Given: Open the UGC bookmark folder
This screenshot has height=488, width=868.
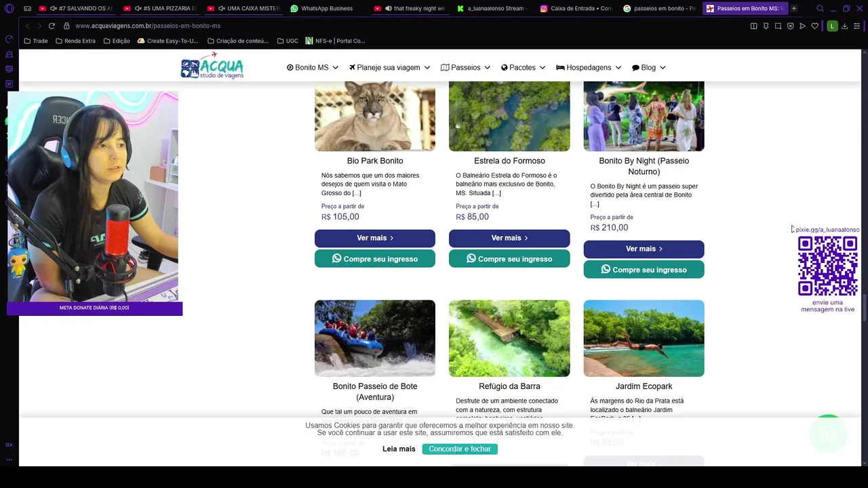Looking at the screenshot, I should point(288,41).
